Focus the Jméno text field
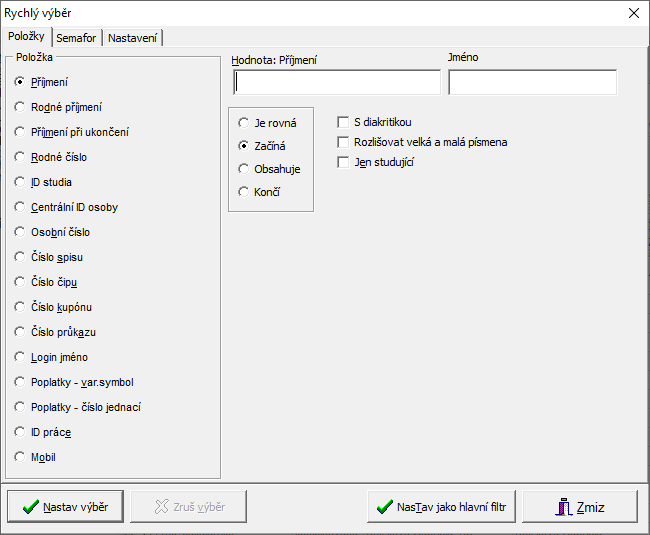 click(532, 82)
